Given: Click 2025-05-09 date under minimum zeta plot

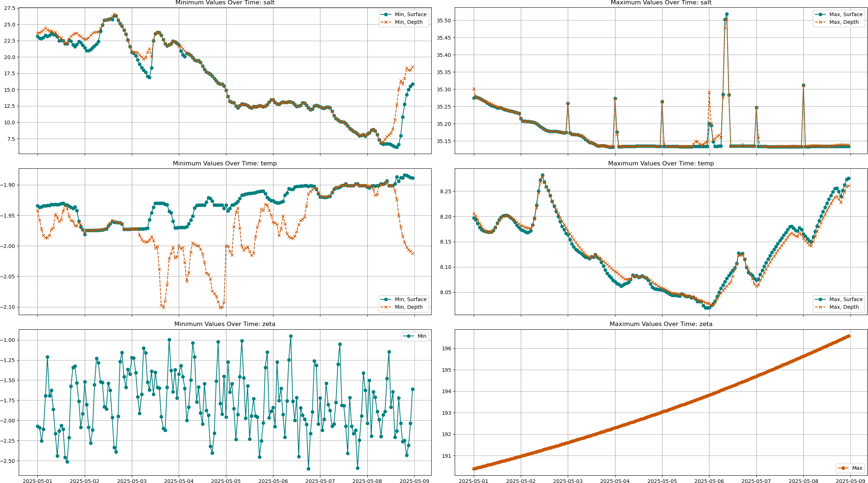Looking at the screenshot, I should click(x=414, y=481).
